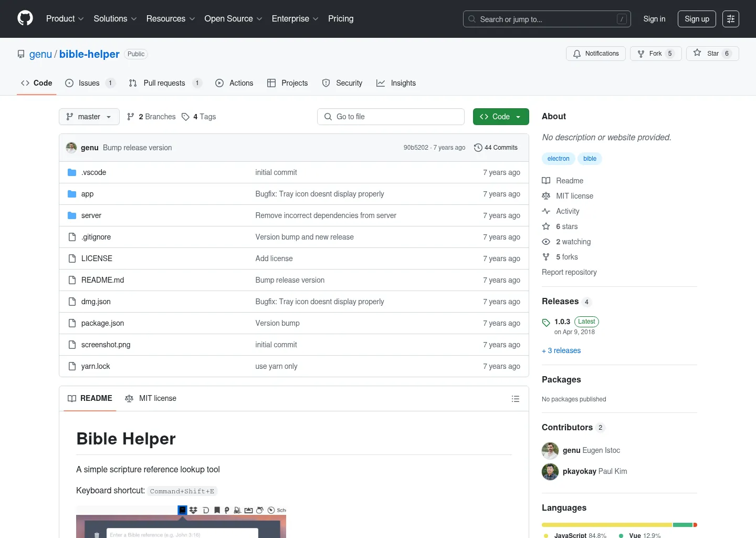Click the Sign up button
The image size is (756, 538).
pos(697,19)
